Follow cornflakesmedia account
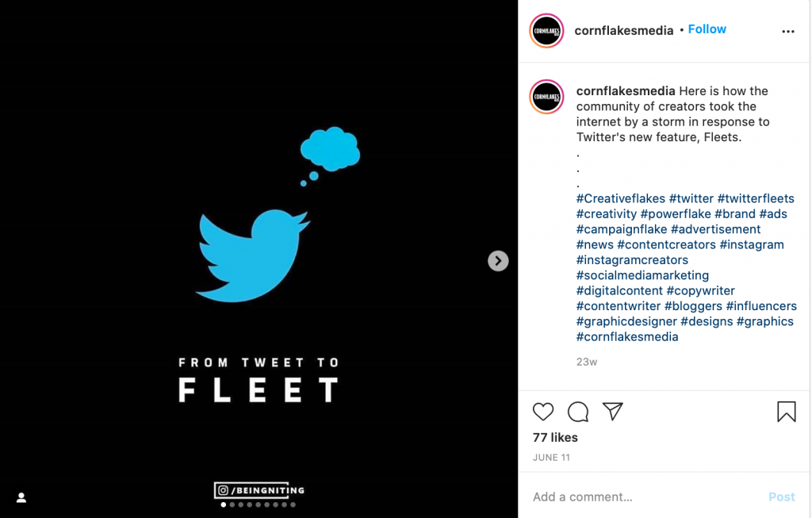Viewport: 812px width, 518px height. (707, 29)
